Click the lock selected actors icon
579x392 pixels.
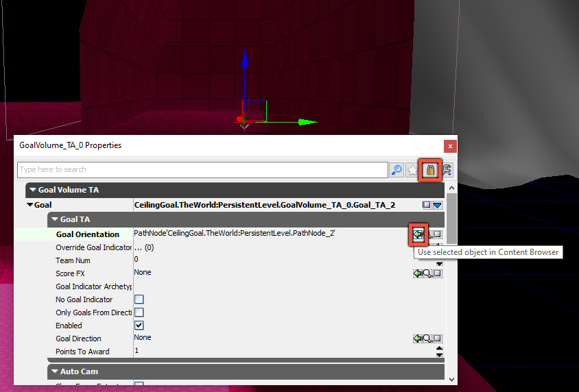coord(430,170)
